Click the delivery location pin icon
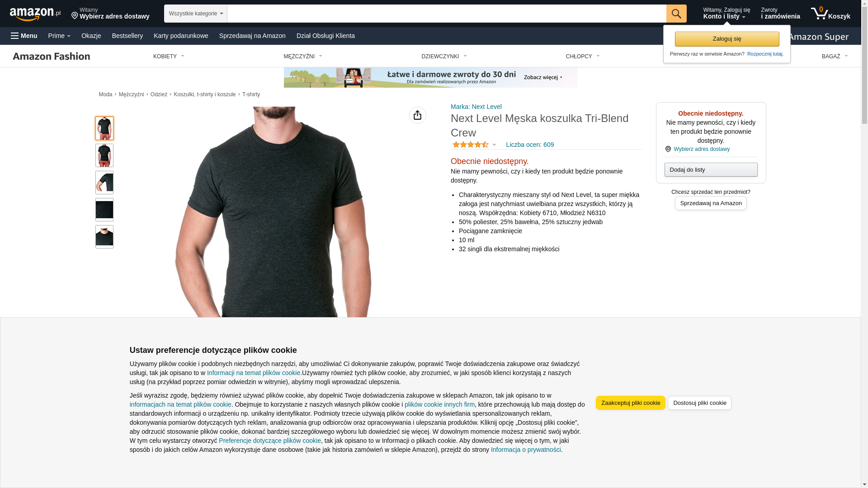This screenshot has height=488, width=868. coord(75,16)
